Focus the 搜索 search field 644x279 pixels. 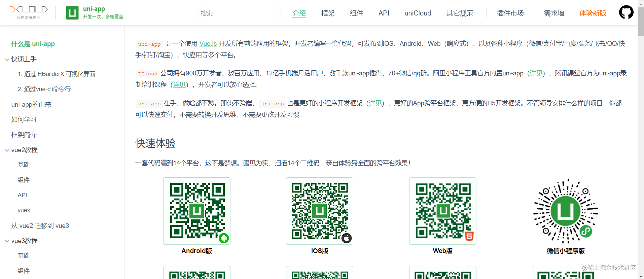pyautogui.click(x=240, y=13)
